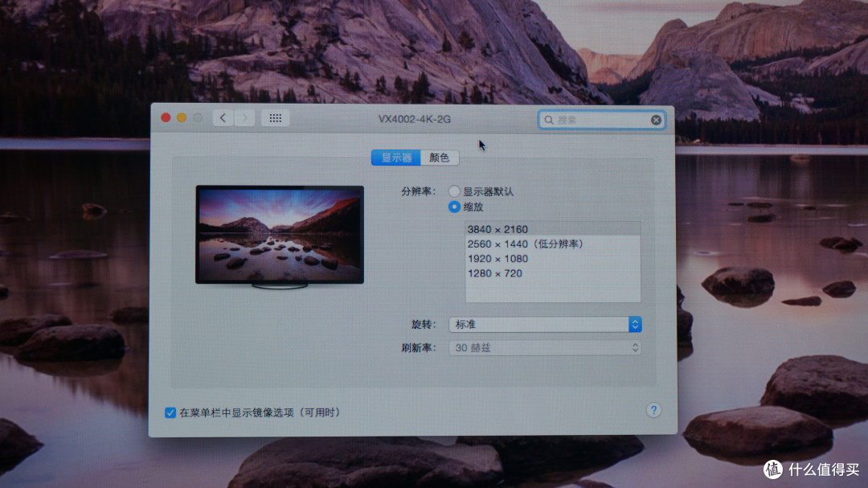
Task: Choose 1920 × 1080 resolution
Action: pos(552,259)
